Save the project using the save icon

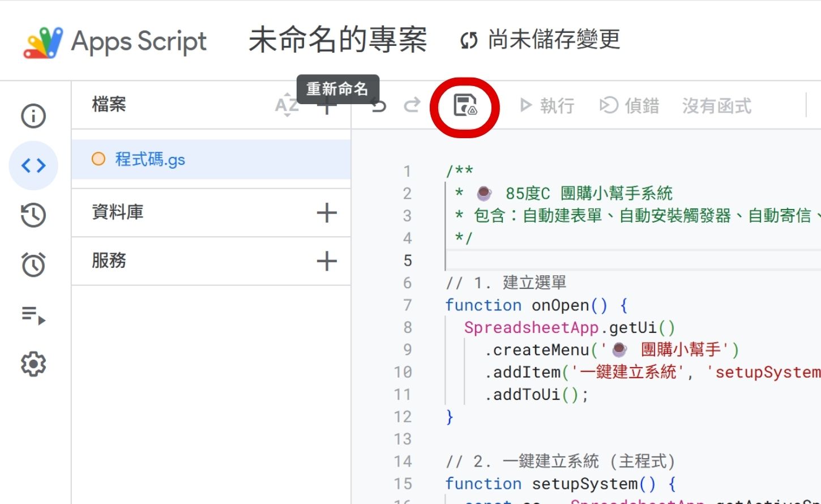464,106
